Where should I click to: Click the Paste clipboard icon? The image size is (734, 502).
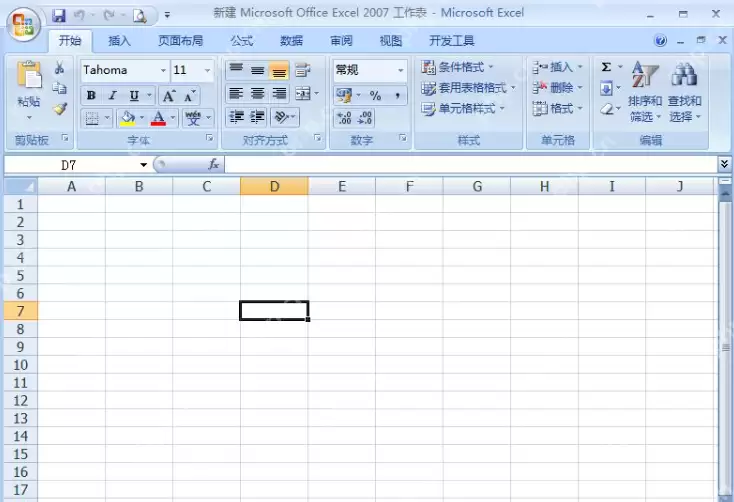click(x=29, y=75)
